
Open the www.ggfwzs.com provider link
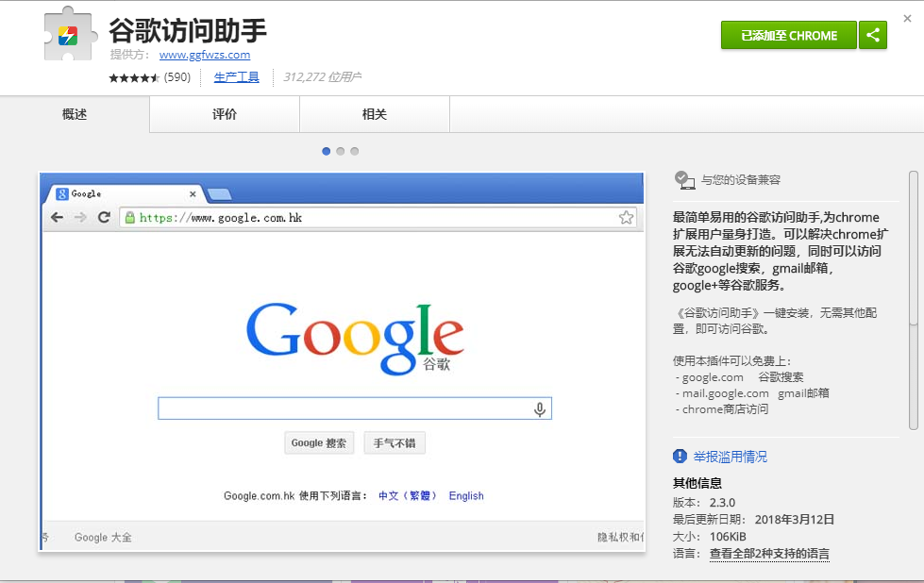(x=205, y=55)
